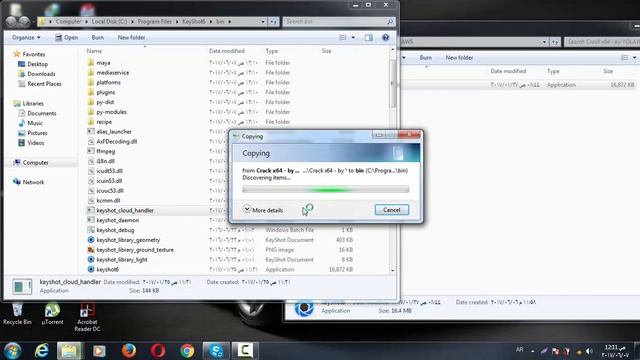The image size is (640, 360).
Task: Click the Search bin field
Action: point(338,21)
